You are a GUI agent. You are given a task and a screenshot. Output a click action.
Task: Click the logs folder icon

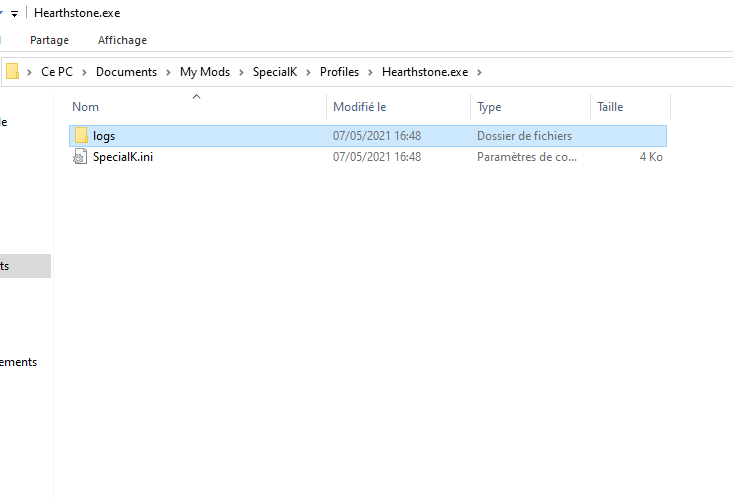pyautogui.click(x=82, y=136)
